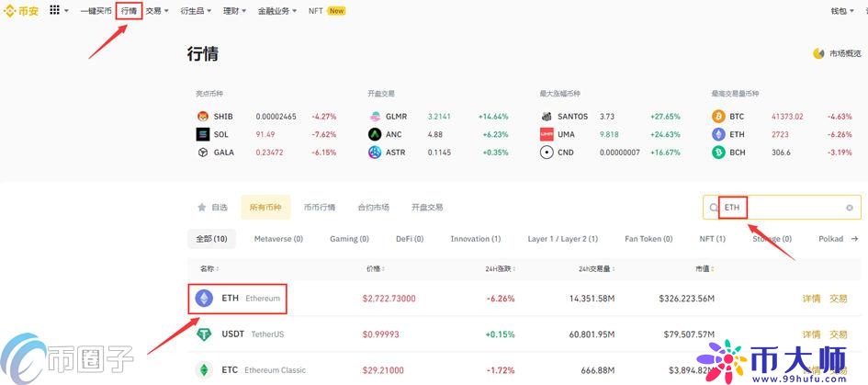Open 详情 for the ETH row

click(811, 299)
